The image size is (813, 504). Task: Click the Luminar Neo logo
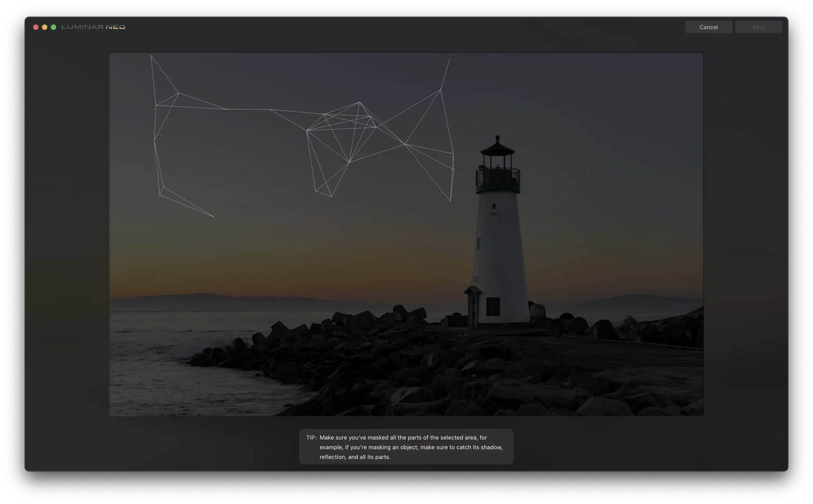coord(93,27)
